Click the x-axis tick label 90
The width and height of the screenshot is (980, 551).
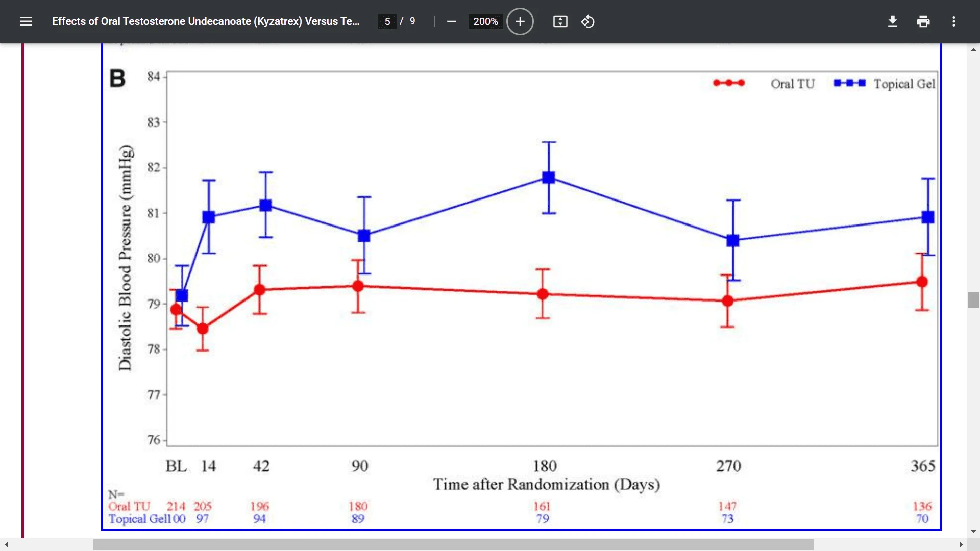[x=359, y=466]
